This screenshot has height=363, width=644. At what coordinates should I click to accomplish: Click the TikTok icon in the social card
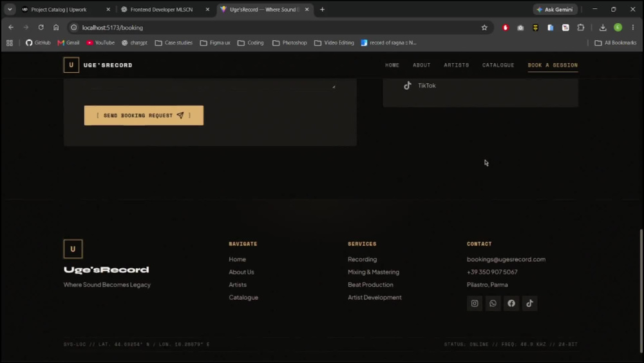coord(408,86)
